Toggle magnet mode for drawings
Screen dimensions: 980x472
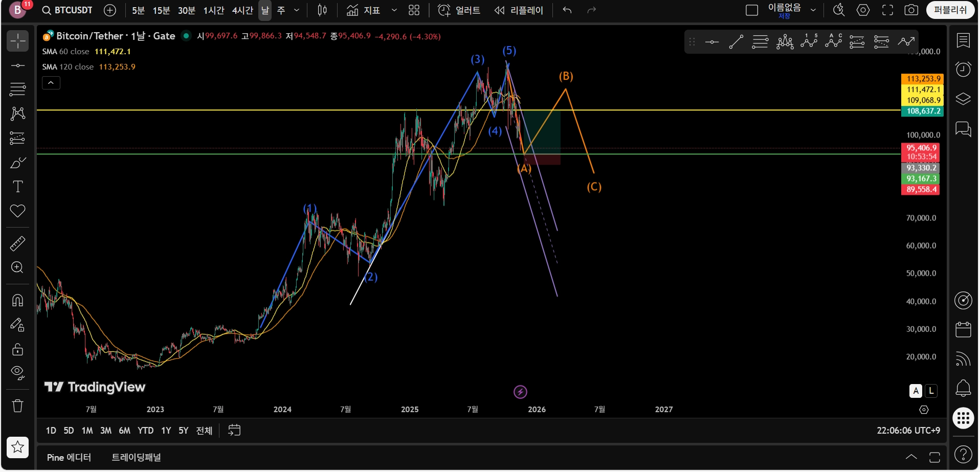17,300
